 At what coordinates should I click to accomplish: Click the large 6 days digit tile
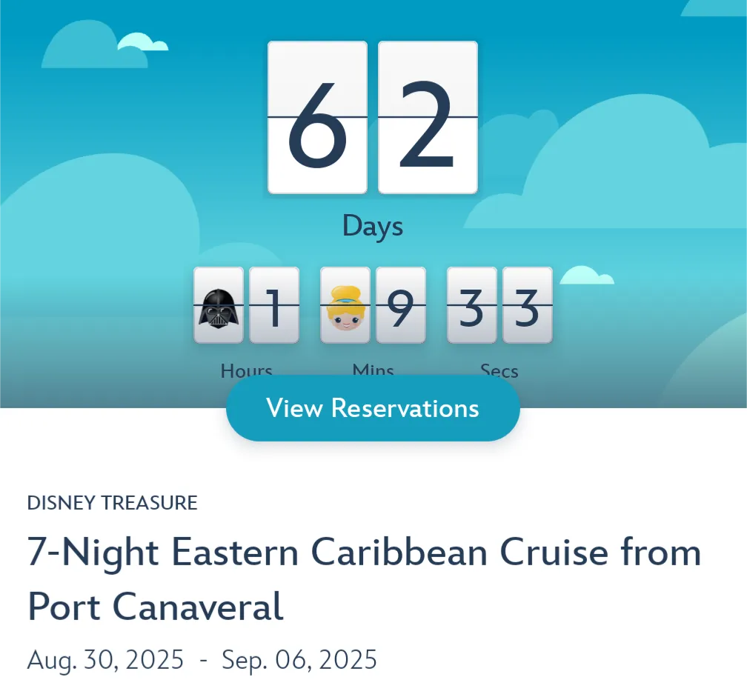point(317,118)
